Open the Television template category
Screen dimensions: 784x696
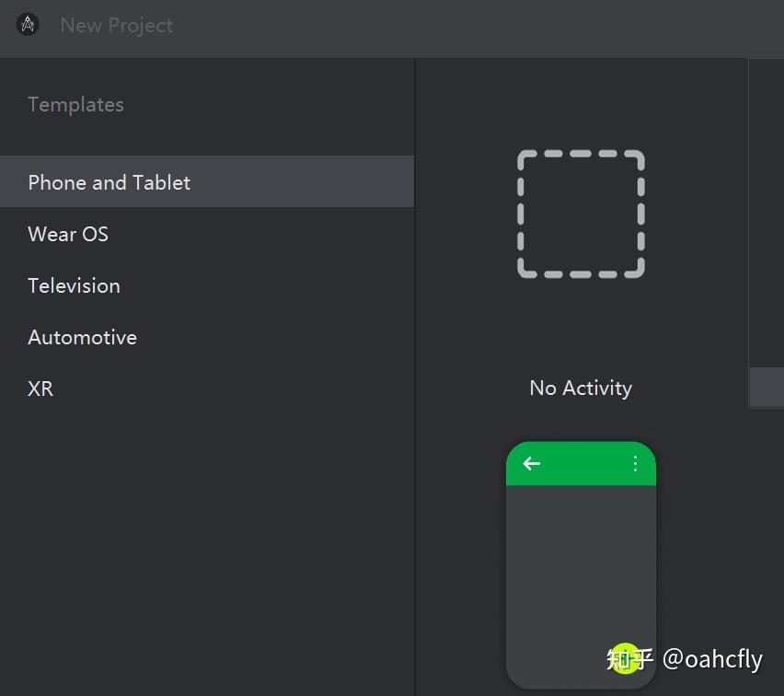tap(74, 285)
